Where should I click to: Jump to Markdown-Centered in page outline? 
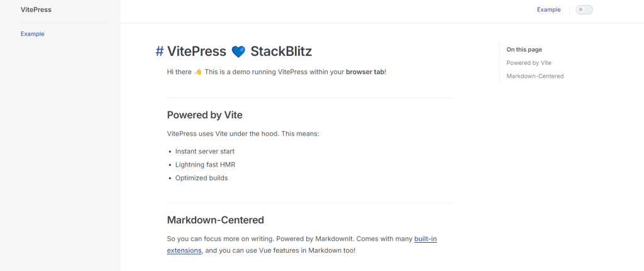point(535,76)
